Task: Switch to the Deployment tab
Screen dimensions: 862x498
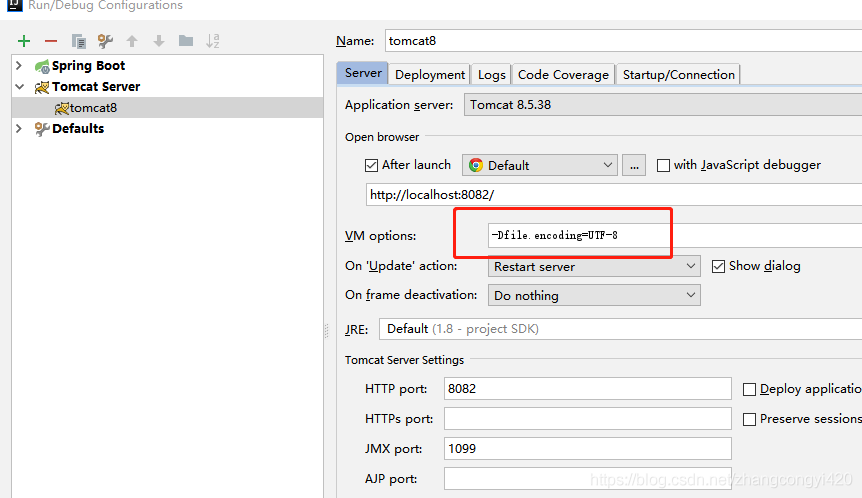Action: (x=430, y=75)
